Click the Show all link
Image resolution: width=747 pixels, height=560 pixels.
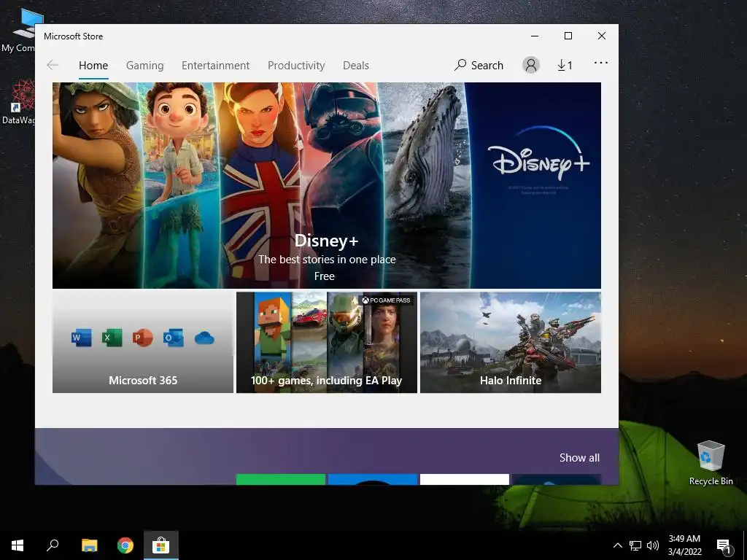pos(579,458)
